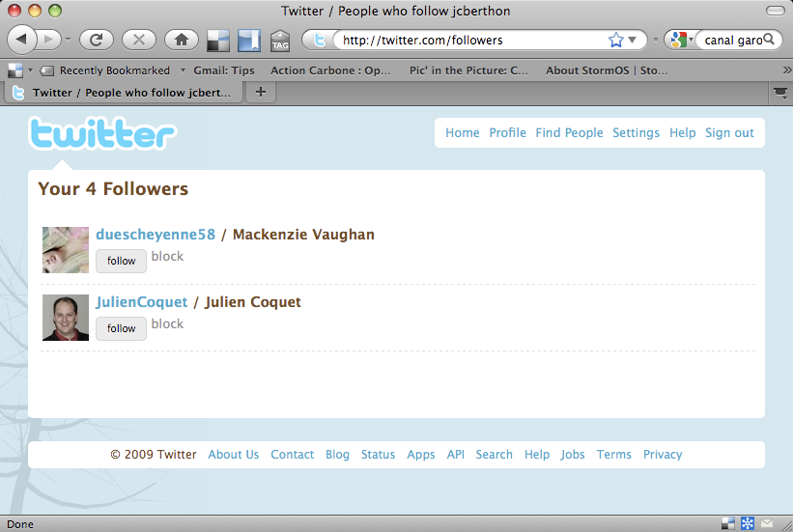Open Julien Coquet avatar thumbnail

pyautogui.click(x=66, y=318)
